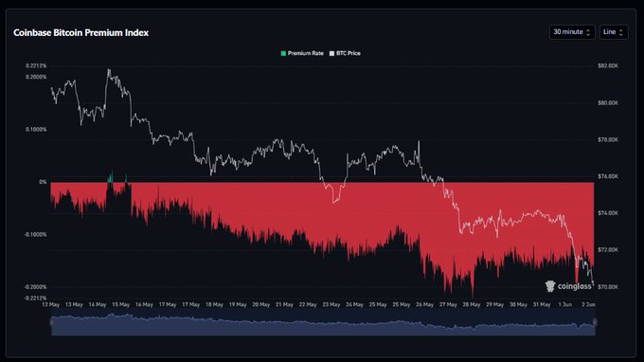Toggle the BTC Price legend series

(x=345, y=53)
